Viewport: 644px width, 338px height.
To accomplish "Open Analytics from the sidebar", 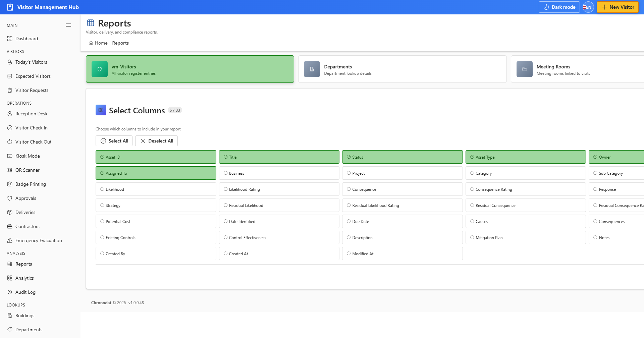I will (x=40, y=278).
